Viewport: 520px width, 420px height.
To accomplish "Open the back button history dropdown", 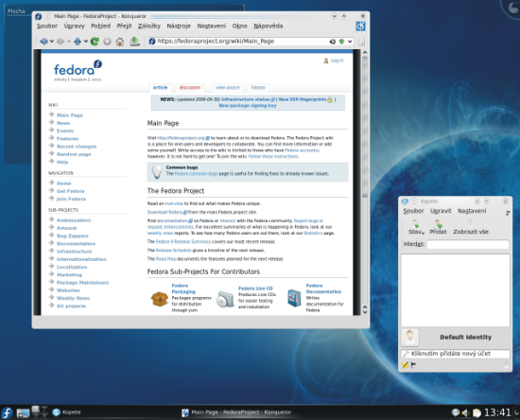I will tap(52, 42).
